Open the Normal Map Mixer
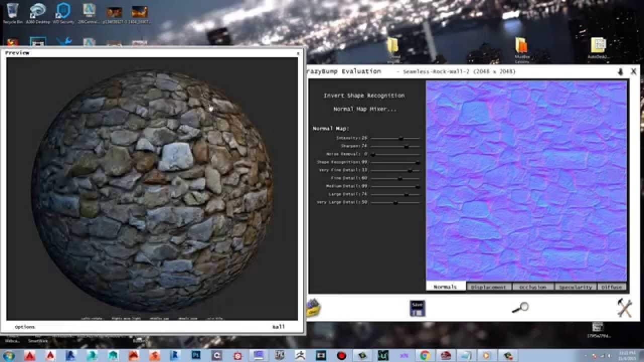644x362 pixels. click(x=365, y=109)
